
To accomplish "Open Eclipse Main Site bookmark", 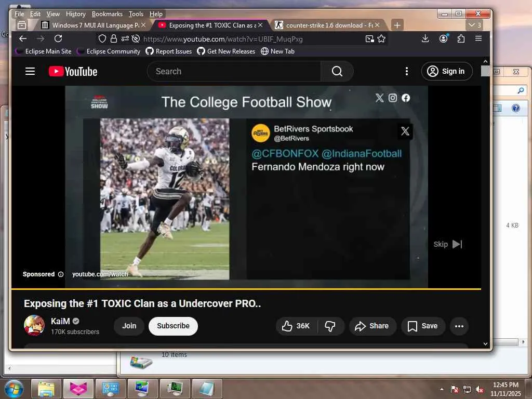I will point(44,51).
